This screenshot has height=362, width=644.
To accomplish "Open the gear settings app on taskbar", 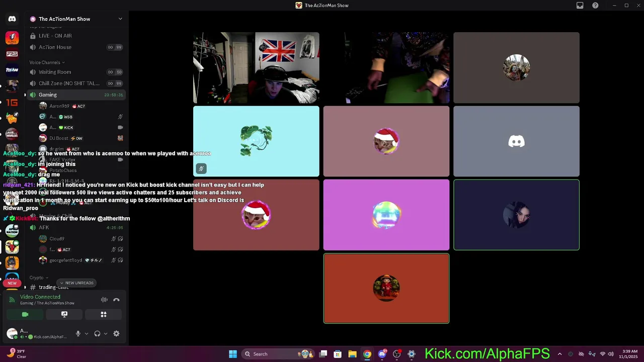I will pyautogui.click(x=412, y=354).
